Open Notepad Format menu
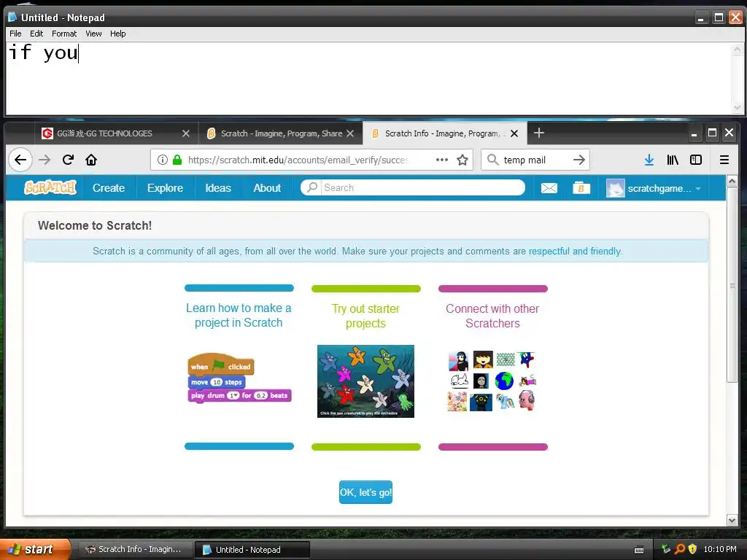747x560 pixels. tap(64, 34)
